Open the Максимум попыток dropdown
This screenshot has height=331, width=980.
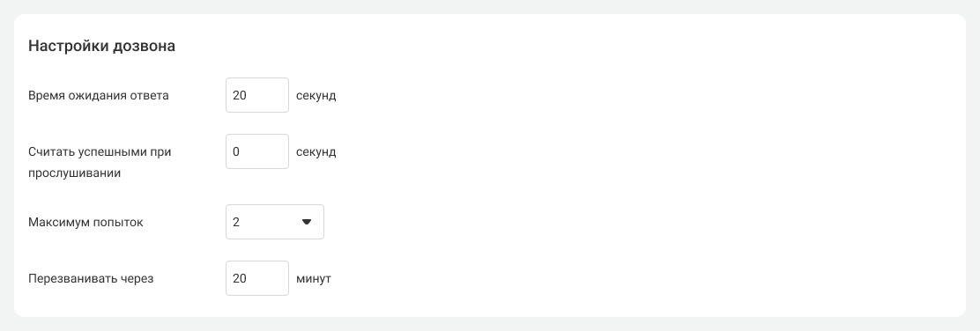point(275,222)
